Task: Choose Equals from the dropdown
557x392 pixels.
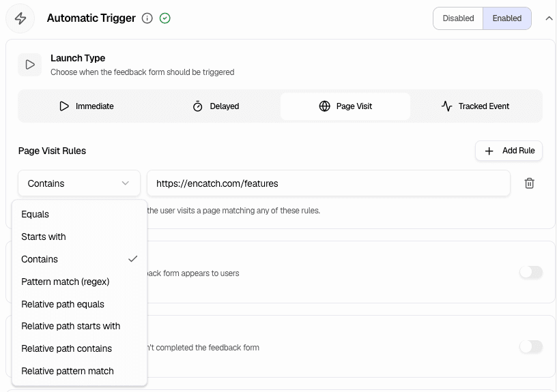Action: (80, 214)
